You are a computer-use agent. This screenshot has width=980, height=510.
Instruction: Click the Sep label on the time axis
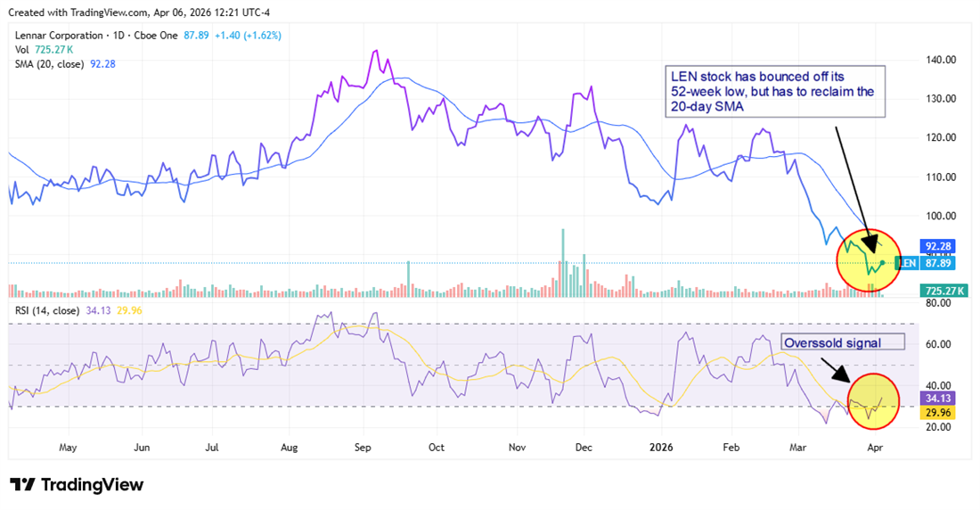click(362, 445)
